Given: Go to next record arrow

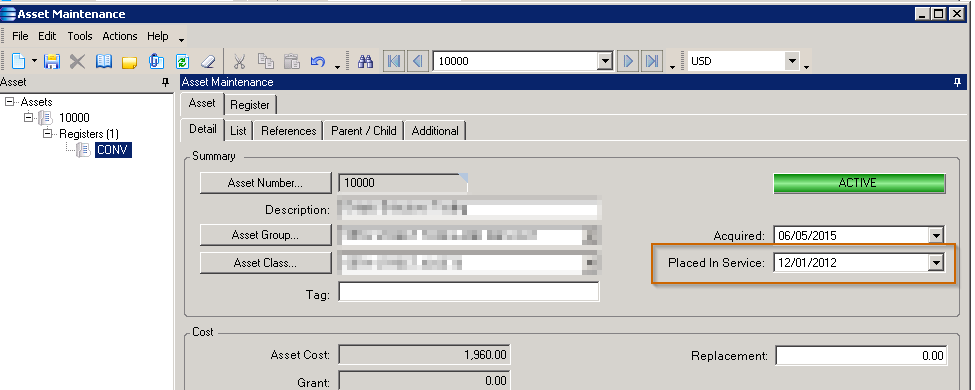Looking at the screenshot, I should tap(628, 61).
